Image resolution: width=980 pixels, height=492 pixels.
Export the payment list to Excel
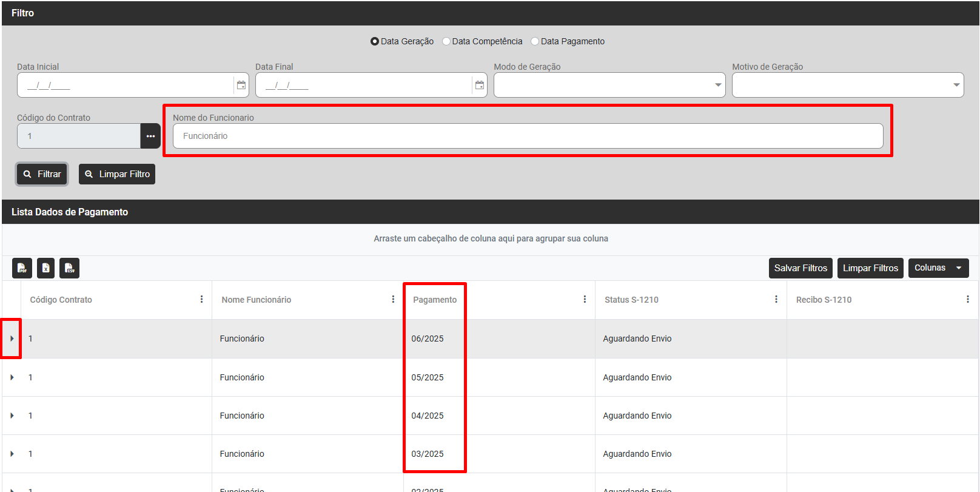tap(45, 268)
